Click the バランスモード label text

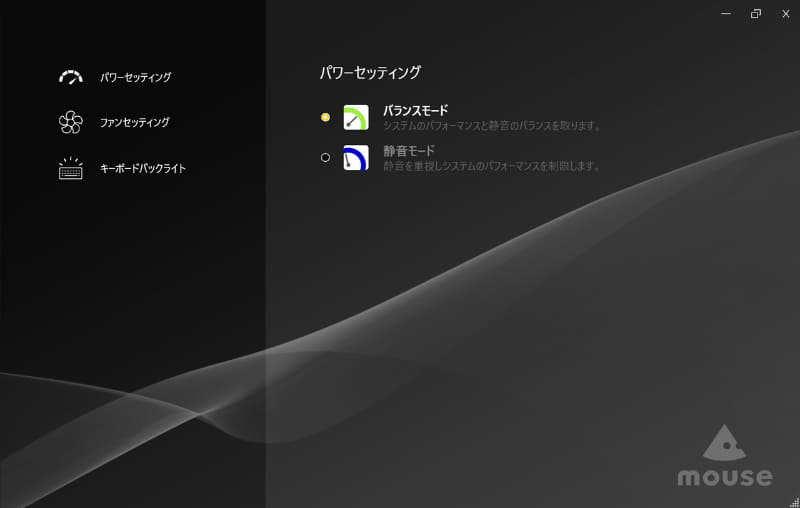tap(415, 110)
